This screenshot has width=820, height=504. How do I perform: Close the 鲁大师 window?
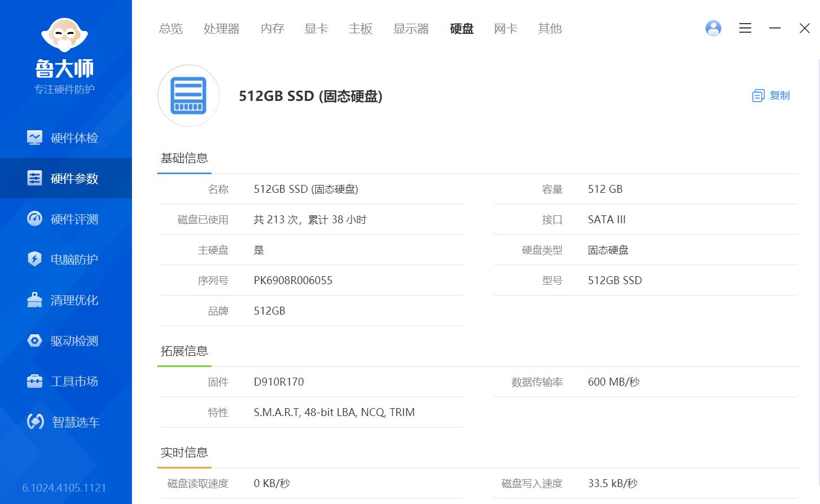pyautogui.click(x=805, y=28)
